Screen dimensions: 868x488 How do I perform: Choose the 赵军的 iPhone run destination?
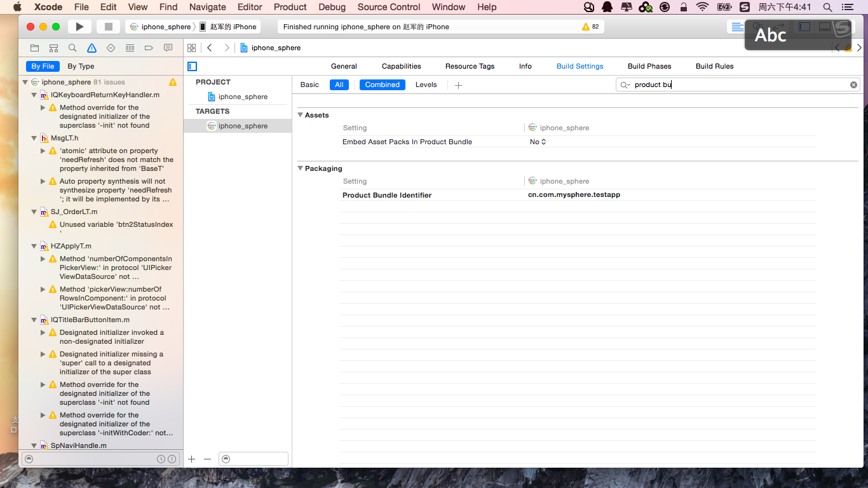[x=228, y=27]
